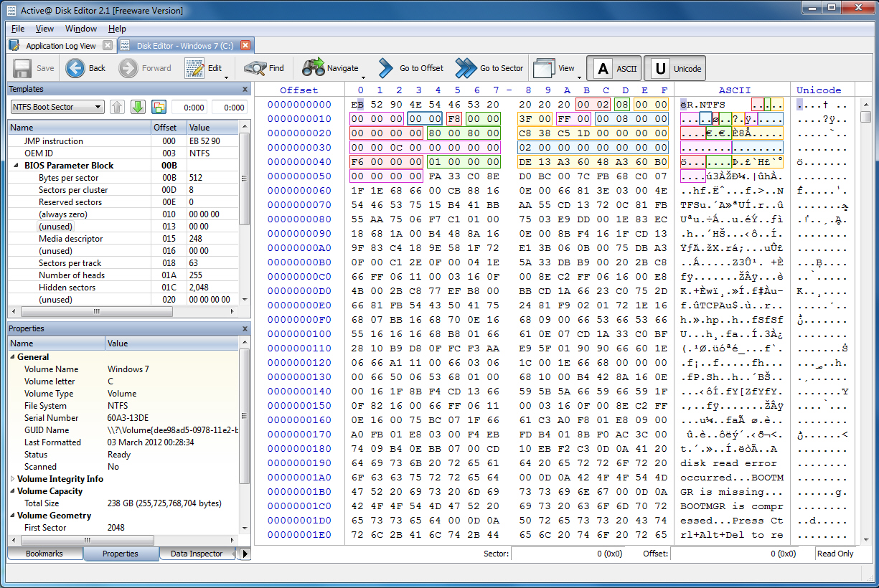Select the Properties tab
Screen dimensions: 879x588
(x=121, y=554)
